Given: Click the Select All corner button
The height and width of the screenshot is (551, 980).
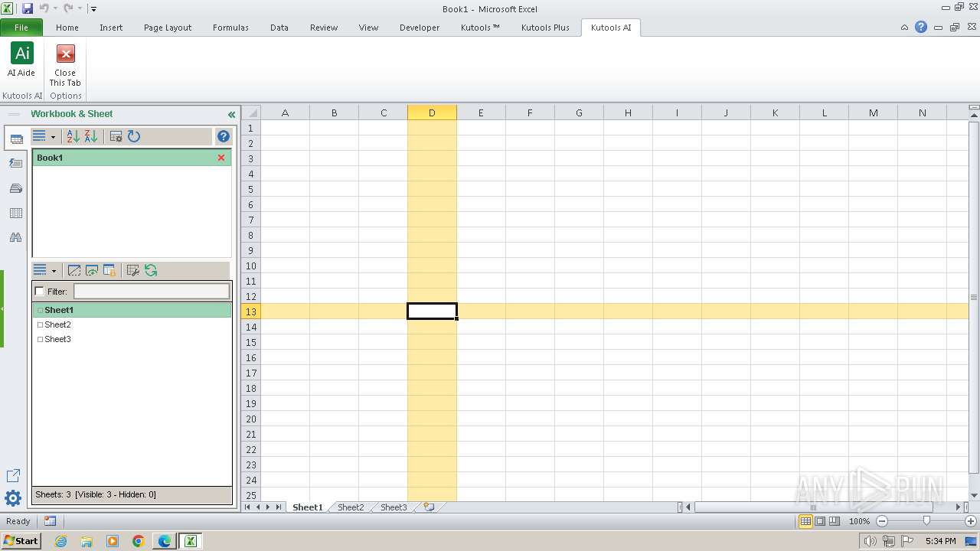Looking at the screenshot, I should coord(251,112).
